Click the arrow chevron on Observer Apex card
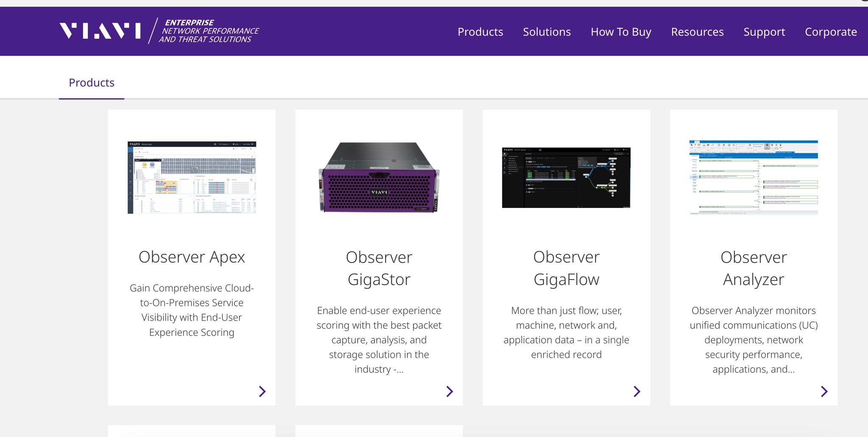 click(262, 391)
